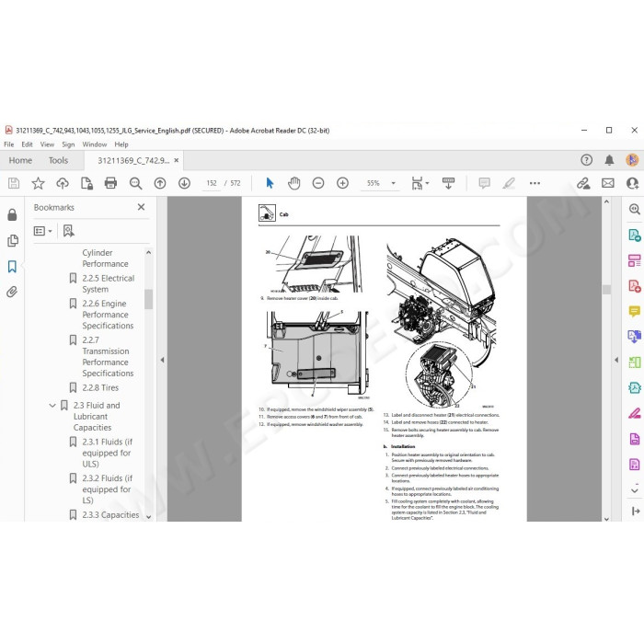Open Create PDF tool in right pane

click(x=635, y=286)
